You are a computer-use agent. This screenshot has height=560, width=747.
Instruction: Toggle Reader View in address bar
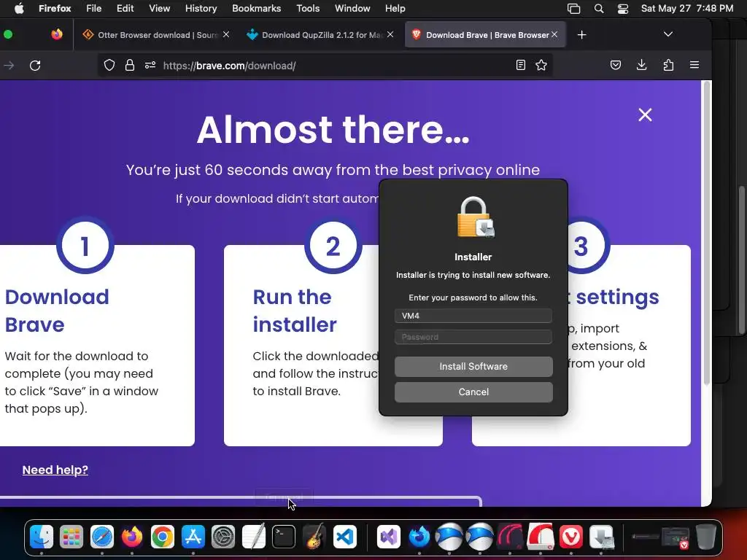[x=521, y=65]
